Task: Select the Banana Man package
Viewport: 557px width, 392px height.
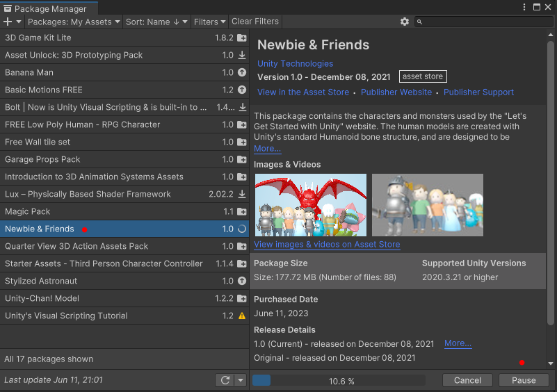Action: click(124, 72)
